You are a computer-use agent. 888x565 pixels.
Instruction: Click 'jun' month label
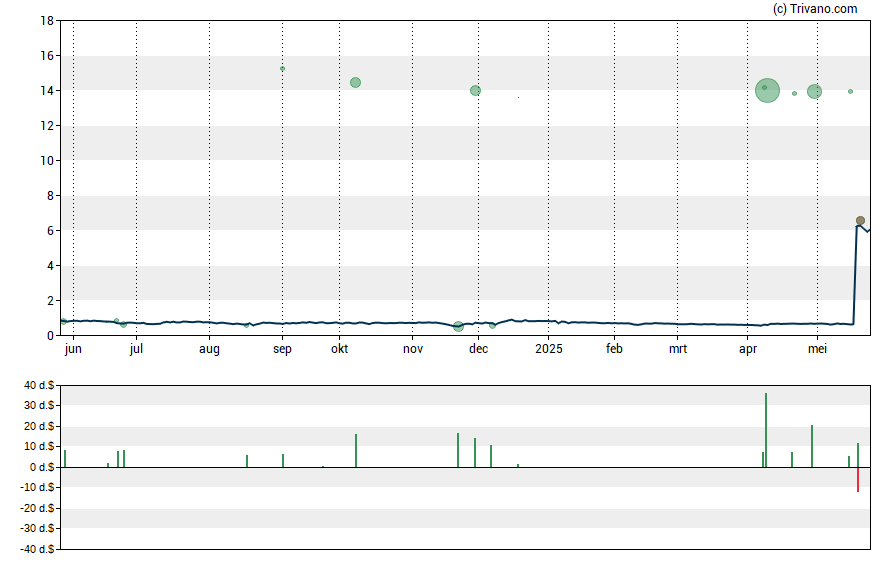tap(73, 349)
